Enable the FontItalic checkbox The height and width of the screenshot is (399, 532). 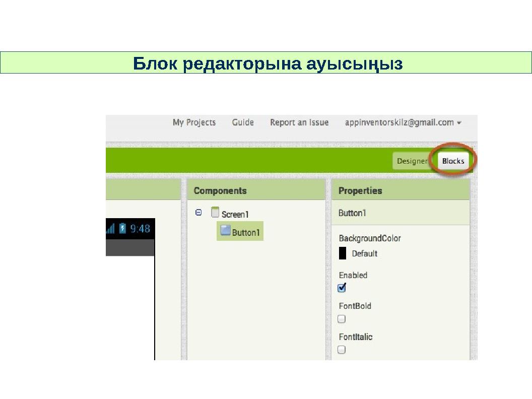(342, 350)
